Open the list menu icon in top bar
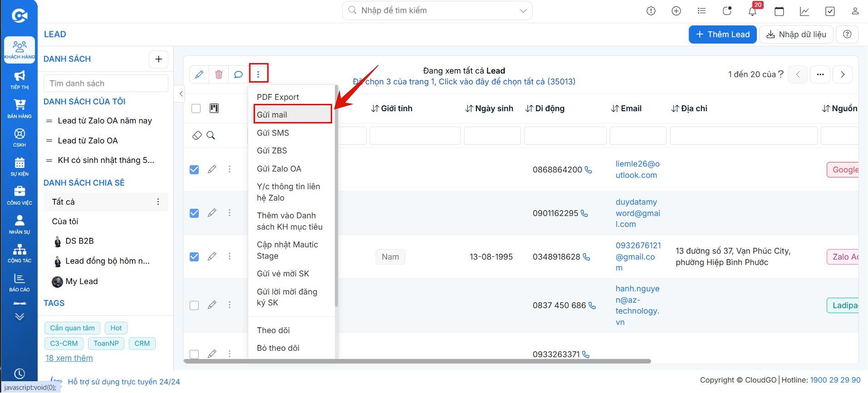 [701, 11]
